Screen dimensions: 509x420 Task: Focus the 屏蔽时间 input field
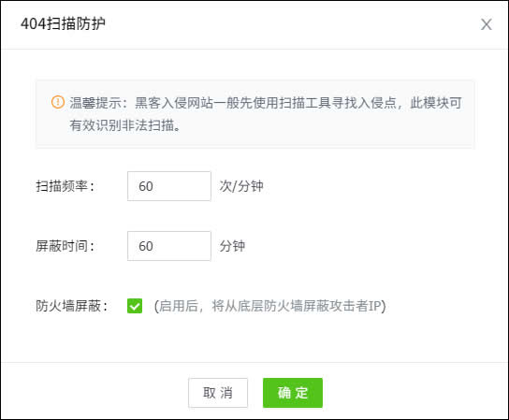click(x=169, y=246)
